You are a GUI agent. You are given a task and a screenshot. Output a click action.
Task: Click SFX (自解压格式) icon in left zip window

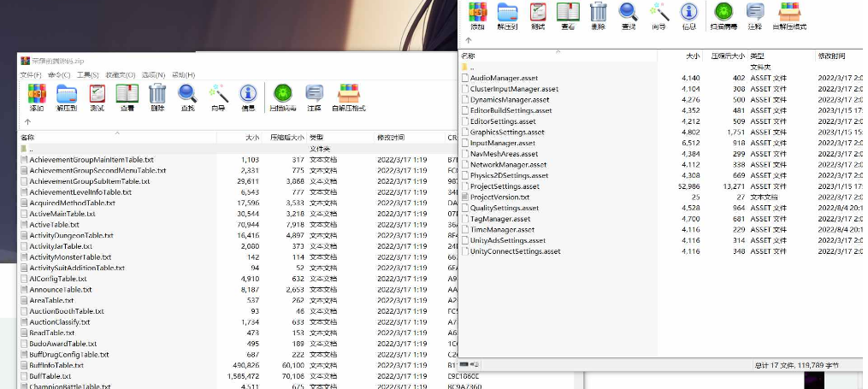click(x=348, y=96)
